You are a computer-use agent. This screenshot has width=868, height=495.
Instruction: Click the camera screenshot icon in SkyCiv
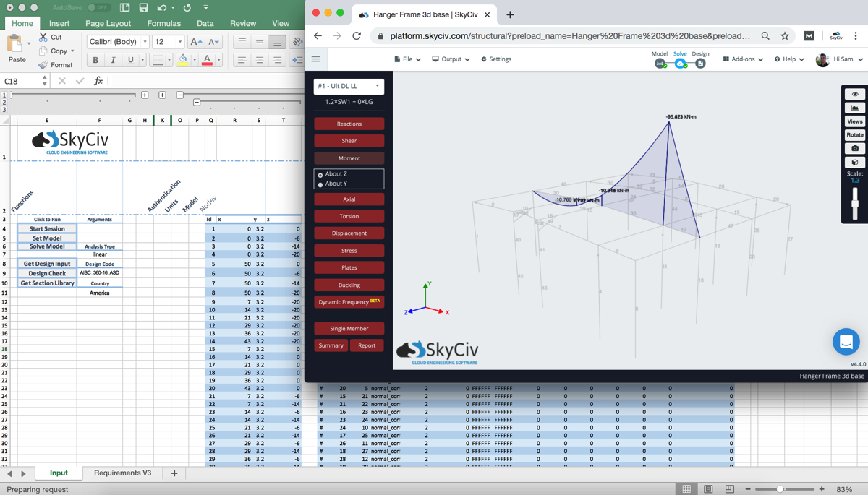854,148
